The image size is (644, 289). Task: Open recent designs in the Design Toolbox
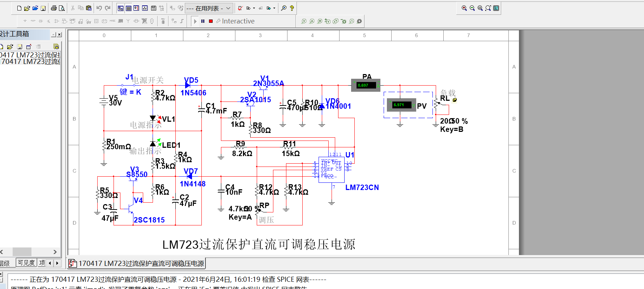(x=56, y=47)
